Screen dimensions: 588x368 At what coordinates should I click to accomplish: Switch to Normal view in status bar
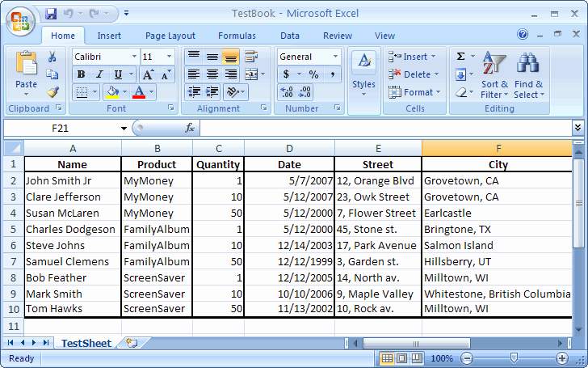[387, 358]
